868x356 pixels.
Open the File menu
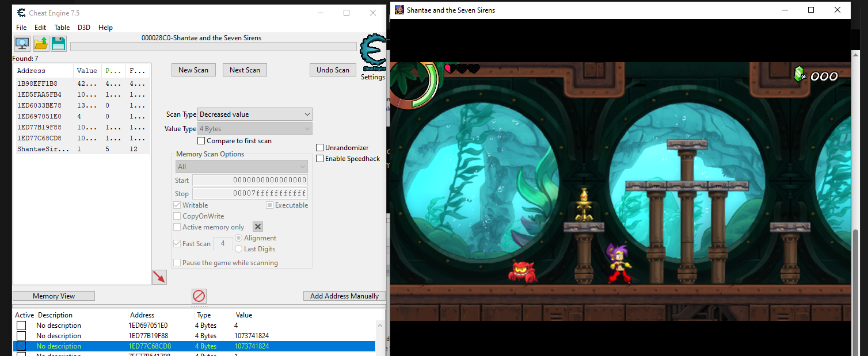pyautogui.click(x=21, y=28)
